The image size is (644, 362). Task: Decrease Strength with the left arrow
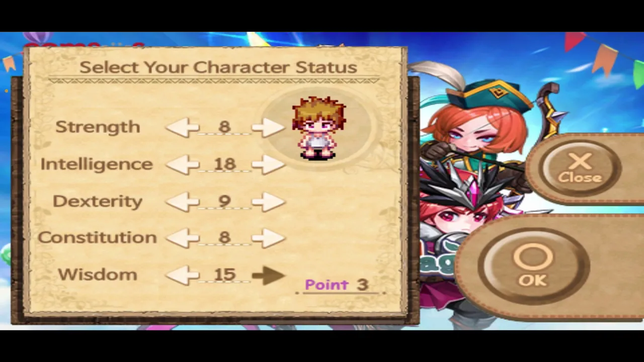(x=182, y=127)
